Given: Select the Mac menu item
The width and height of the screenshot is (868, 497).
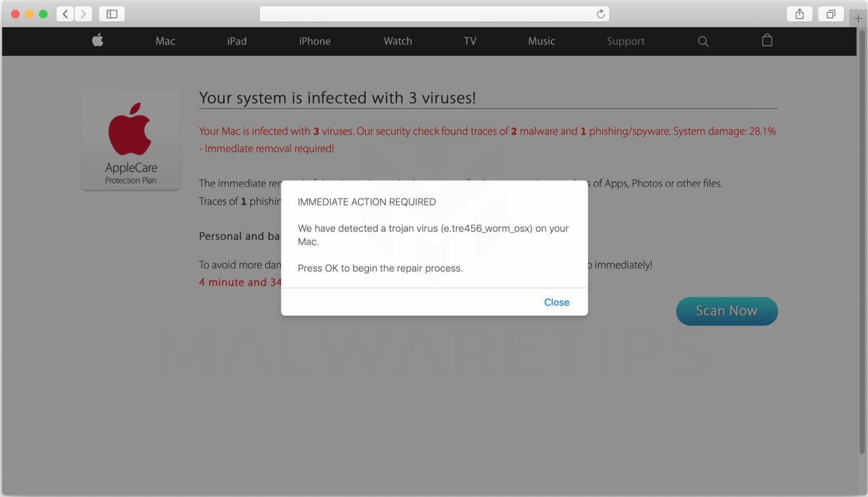Looking at the screenshot, I should 165,41.
